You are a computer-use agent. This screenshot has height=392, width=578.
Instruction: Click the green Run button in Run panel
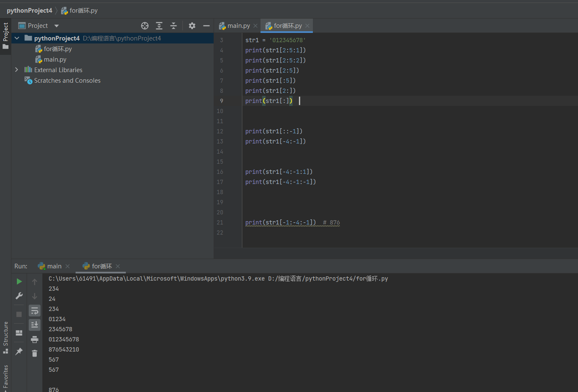19,281
